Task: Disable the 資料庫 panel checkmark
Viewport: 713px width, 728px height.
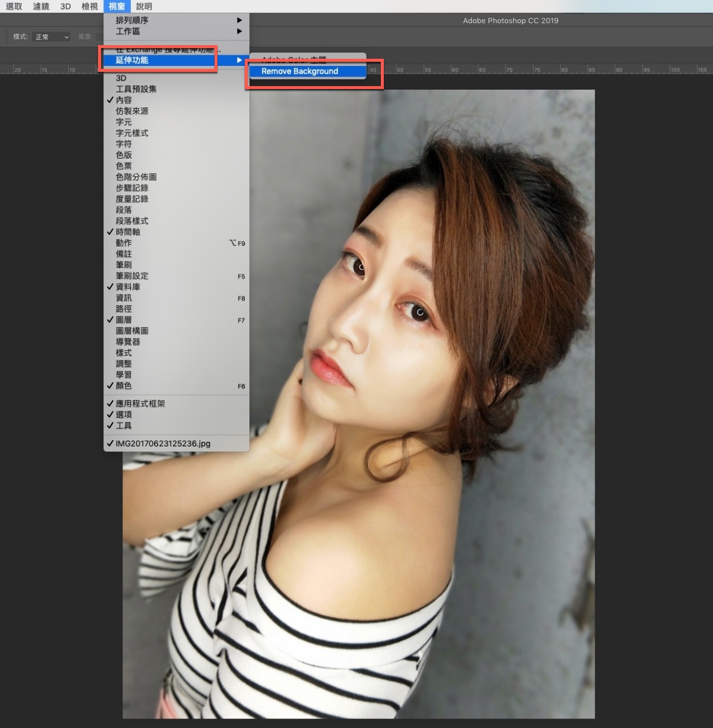Action: click(128, 287)
